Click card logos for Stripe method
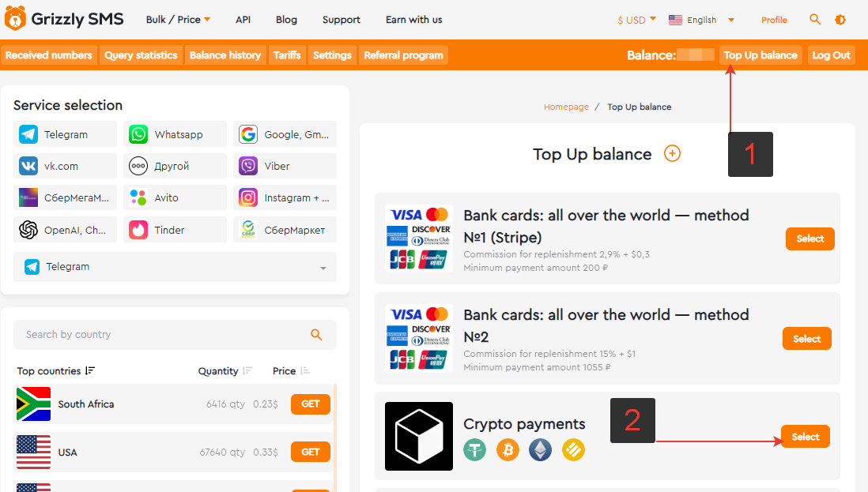The image size is (868, 492). (x=418, y=238)
